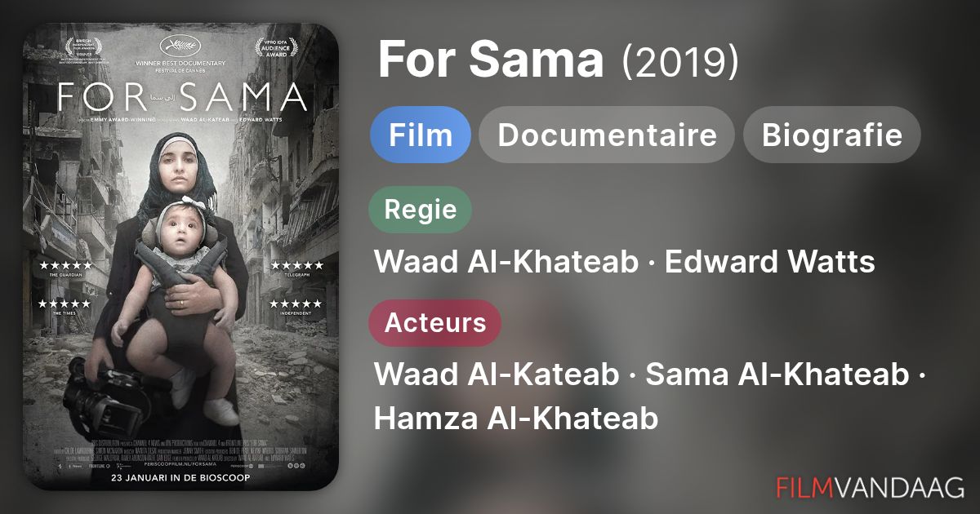Click the Acteurs label
This screenshot has height=514, width=980.
(435, 322)
